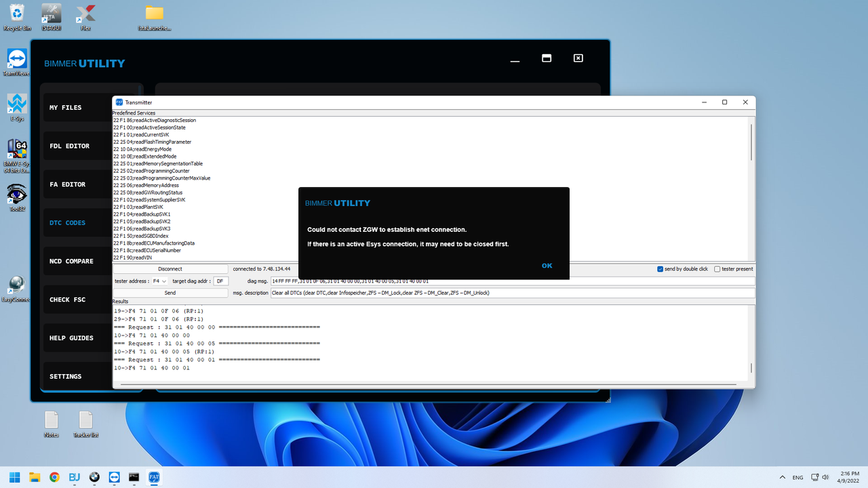Click the msg. description field
This screenshot has width=868, height=488.
512,293
